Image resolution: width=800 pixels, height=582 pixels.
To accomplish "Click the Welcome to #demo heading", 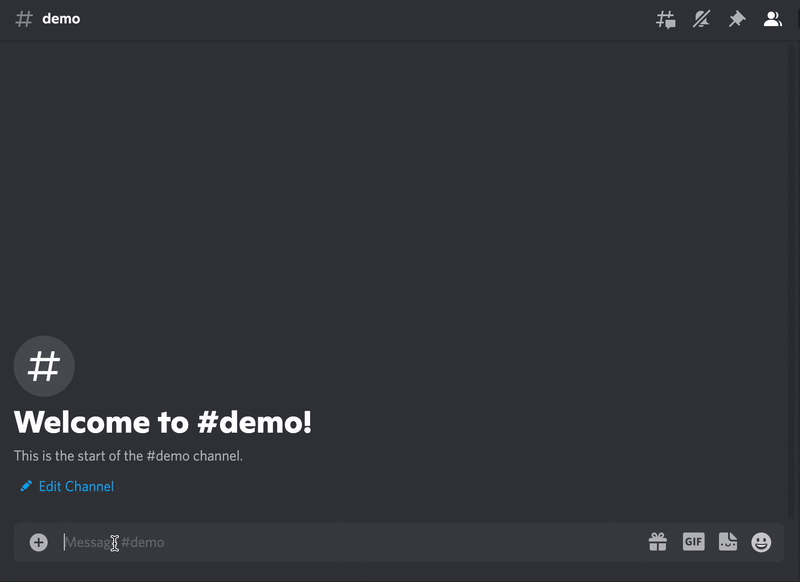I will pyautogui.click(x=163, y=422).
